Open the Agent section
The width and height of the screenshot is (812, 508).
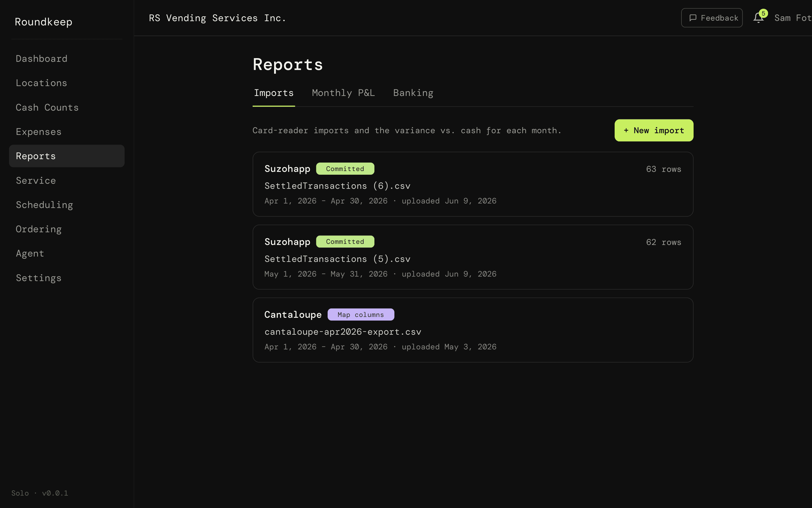click(x=67, y=254)
